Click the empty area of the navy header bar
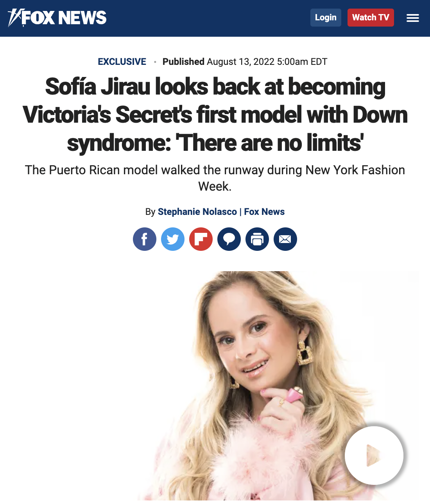 point(207,18)
